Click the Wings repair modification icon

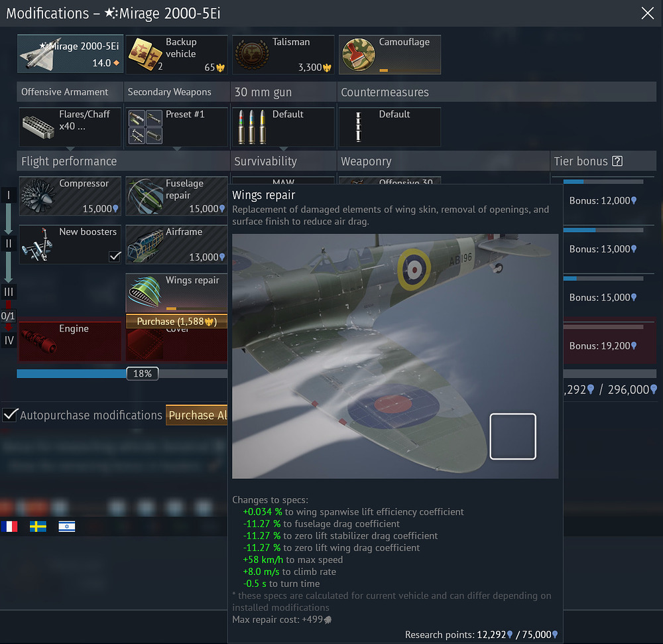click(x=145, y=292)
